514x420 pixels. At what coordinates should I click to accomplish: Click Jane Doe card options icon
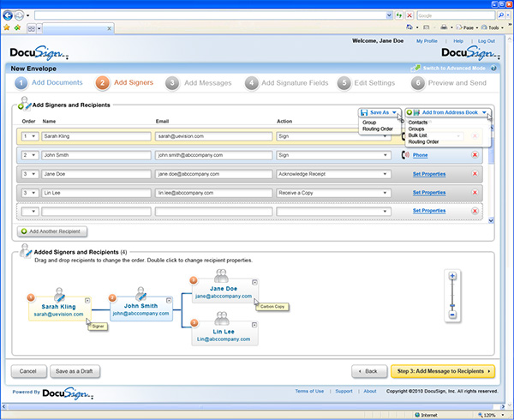coord(254,282)
